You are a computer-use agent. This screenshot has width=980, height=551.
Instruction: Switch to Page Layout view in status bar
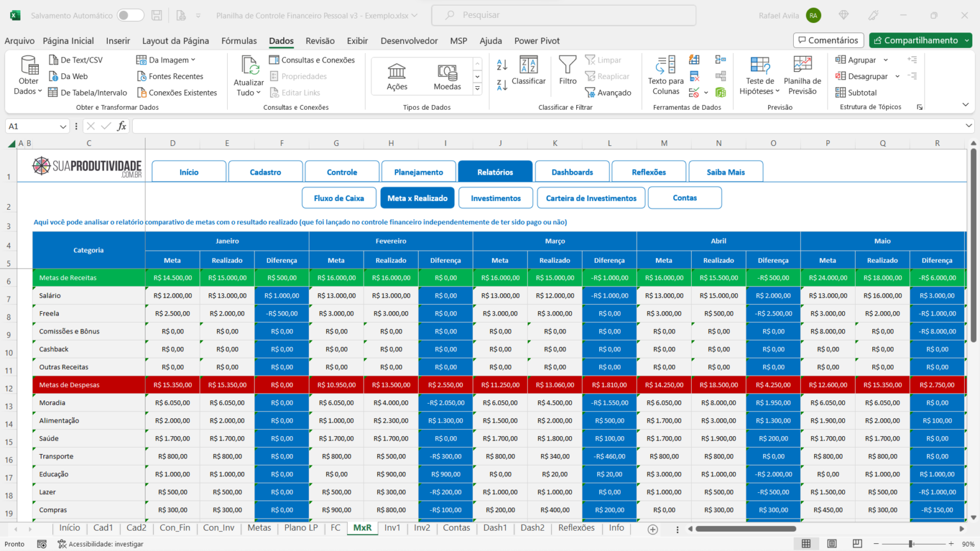832,544
